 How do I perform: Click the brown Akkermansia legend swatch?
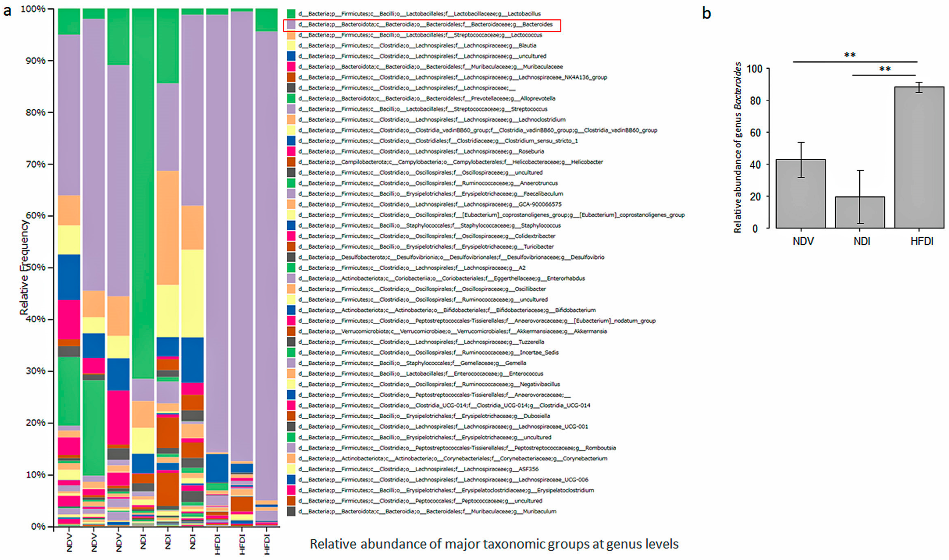[x=291, y=331]
